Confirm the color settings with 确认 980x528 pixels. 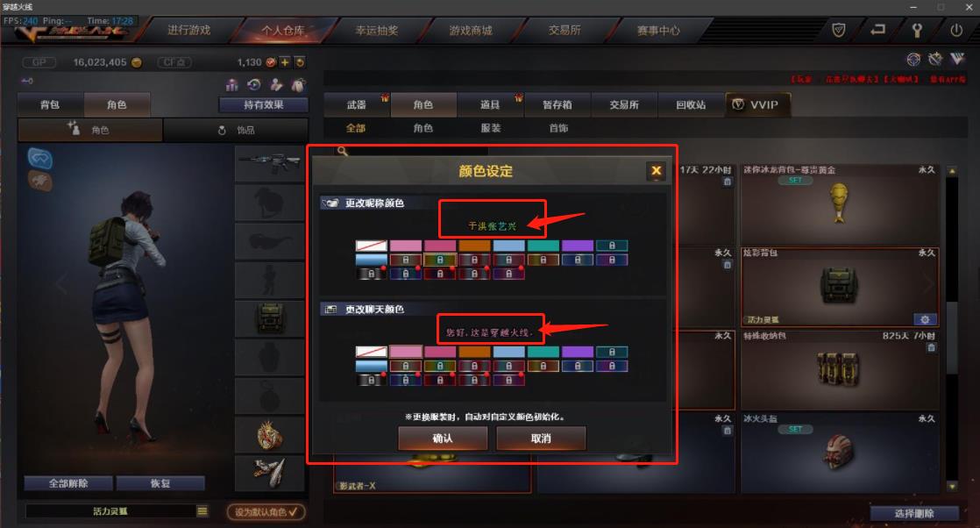point(443,438)
